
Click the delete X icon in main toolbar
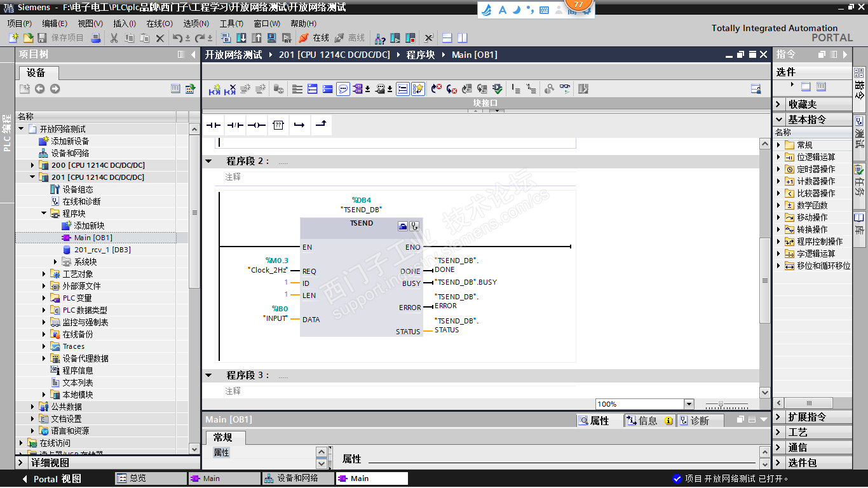[x=160, y=38]
